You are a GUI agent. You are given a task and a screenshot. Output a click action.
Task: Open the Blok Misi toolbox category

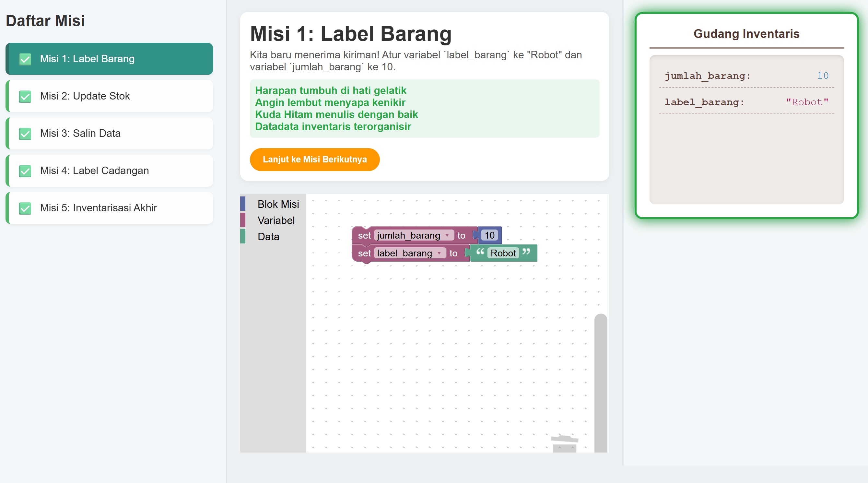click(x=278, y=204)
